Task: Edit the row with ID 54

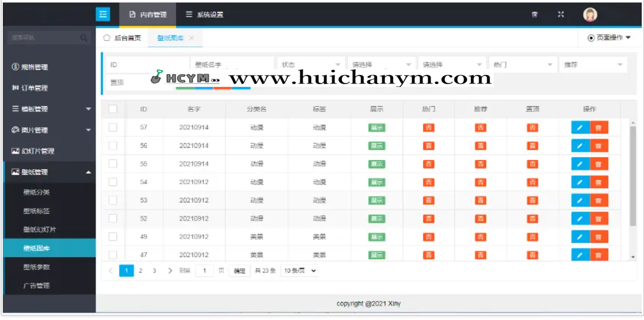Action: tap(580, 182)
